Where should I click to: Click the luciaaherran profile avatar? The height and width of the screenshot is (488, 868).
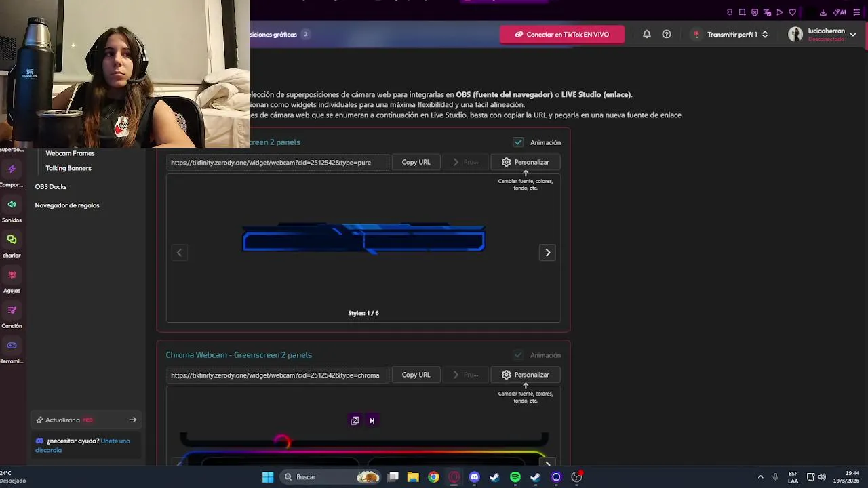[x=795, y=34]
